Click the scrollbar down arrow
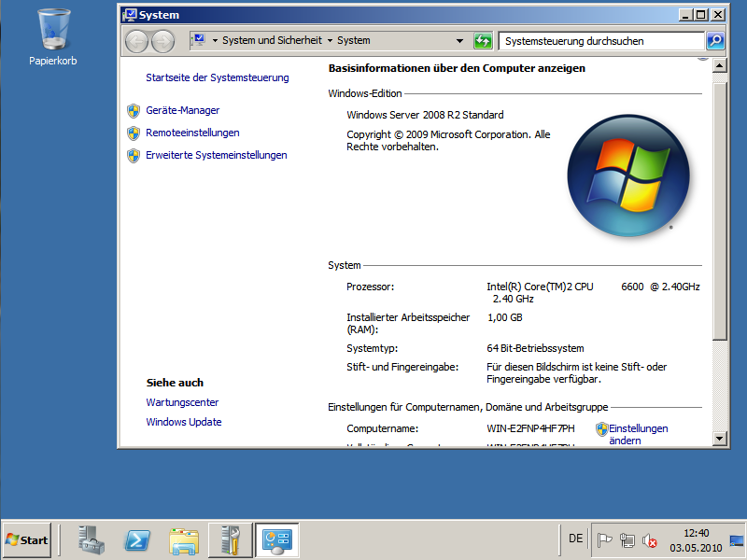 [719, 438]
